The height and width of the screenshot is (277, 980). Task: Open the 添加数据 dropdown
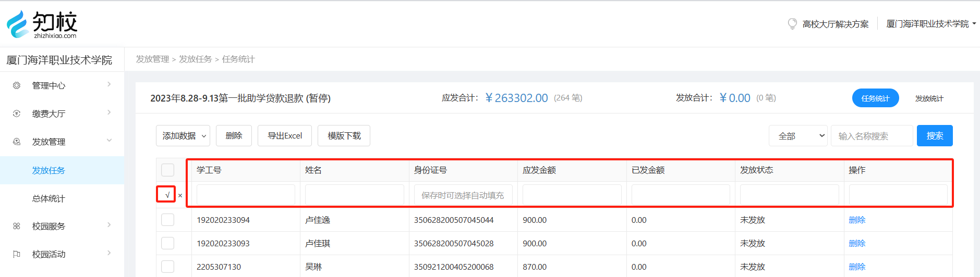pyautogui.click(x=183, y=136)
